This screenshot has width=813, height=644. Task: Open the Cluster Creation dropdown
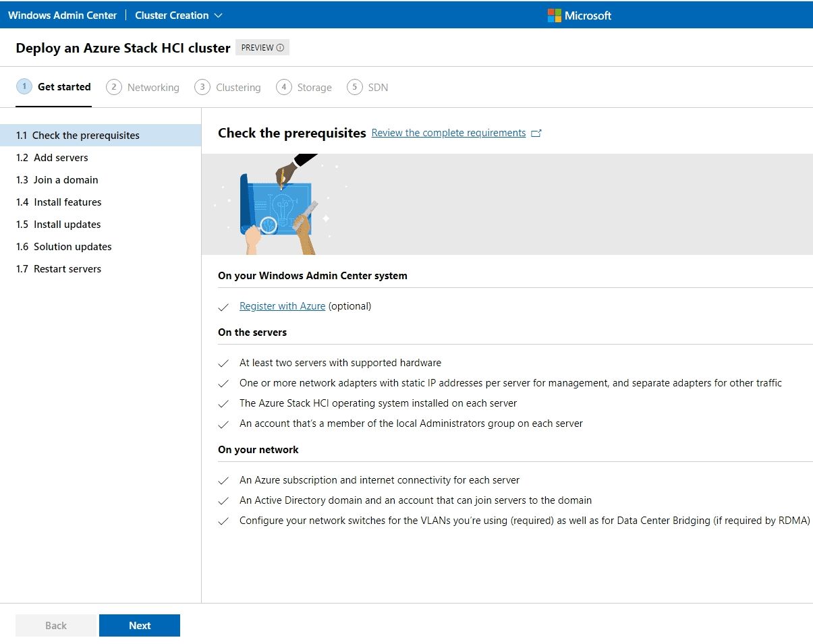pyautogui.click(x=179, y=15)
